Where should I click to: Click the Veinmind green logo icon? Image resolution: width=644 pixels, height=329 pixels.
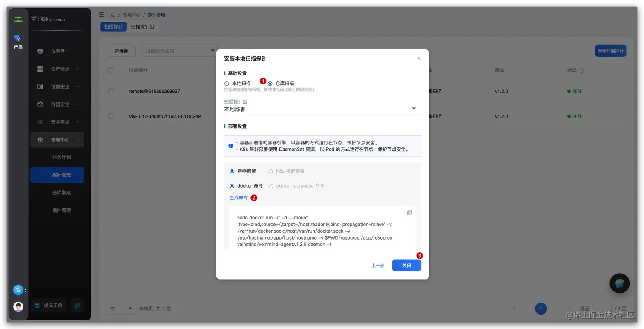click(18, 19)
